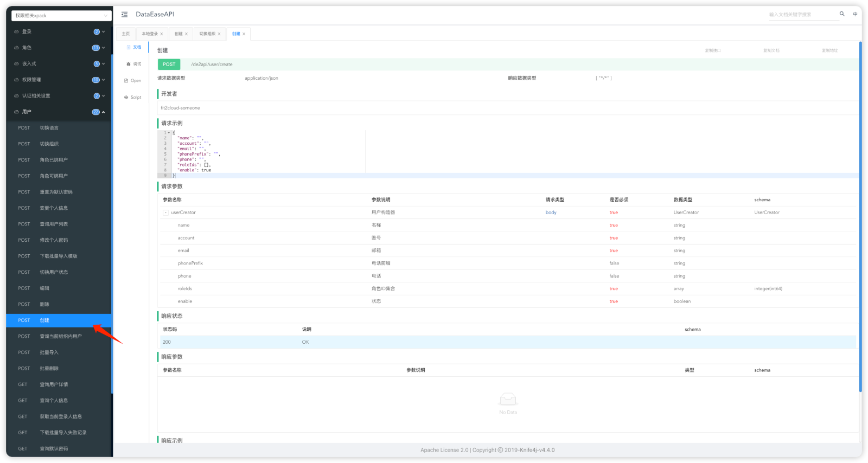
Task: Collapse the userCreator parameter row
Action: tap(165, 213)
